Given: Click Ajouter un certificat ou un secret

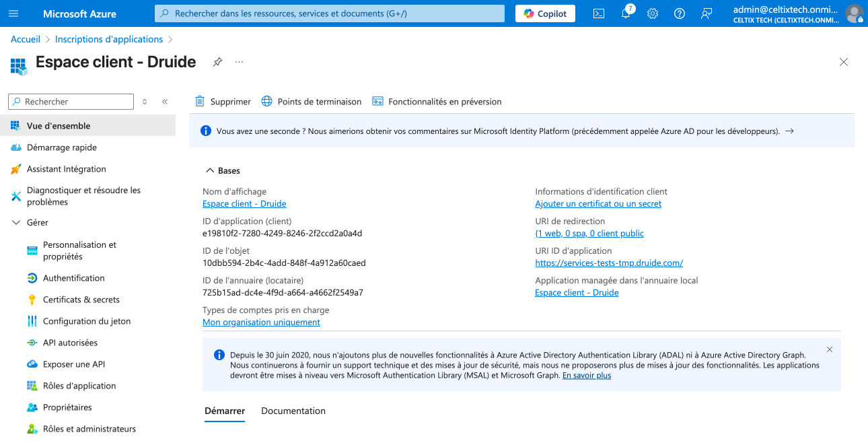Looking at the screenshot, I should pos(598,204).
